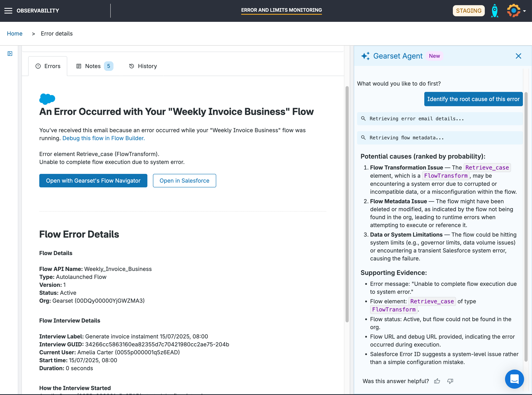Image resolution: width=532 pixels, height=395 pixels.
Task: Switch to the History tab
Action: click(x=143, y=66)
